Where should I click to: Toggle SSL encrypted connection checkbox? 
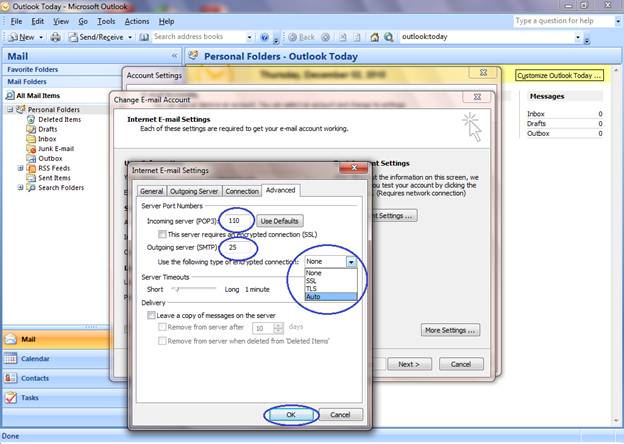pos(162,234)
